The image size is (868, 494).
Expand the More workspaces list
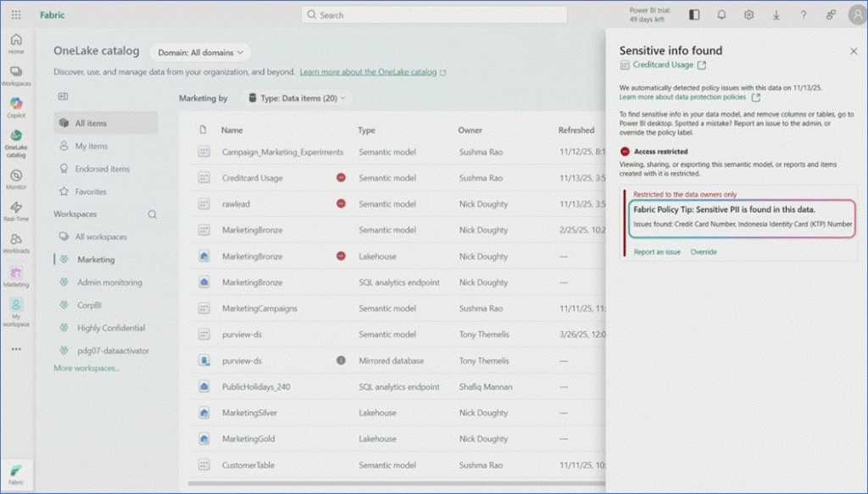(86, 368)
